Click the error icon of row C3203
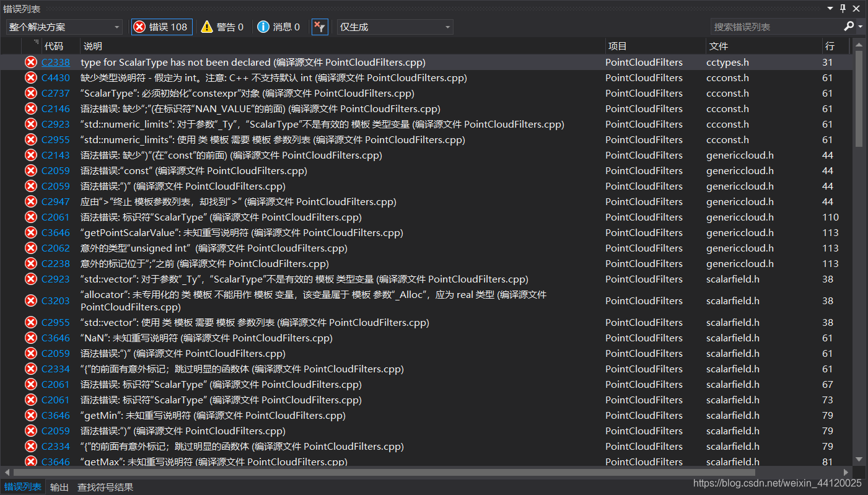 point(30,300)
